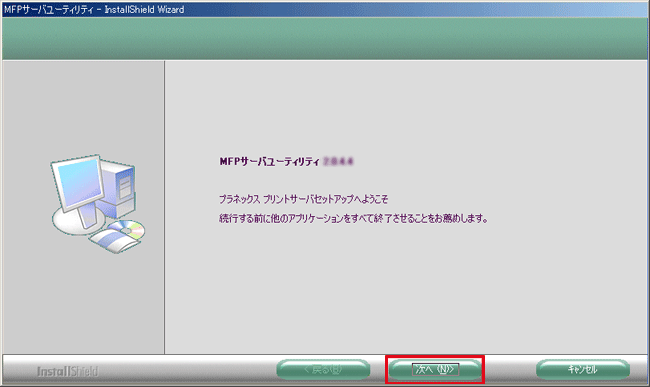Click the キャンセル button
Image resolution: width=650 pixels, height=387 pixels.
(583, 369)
